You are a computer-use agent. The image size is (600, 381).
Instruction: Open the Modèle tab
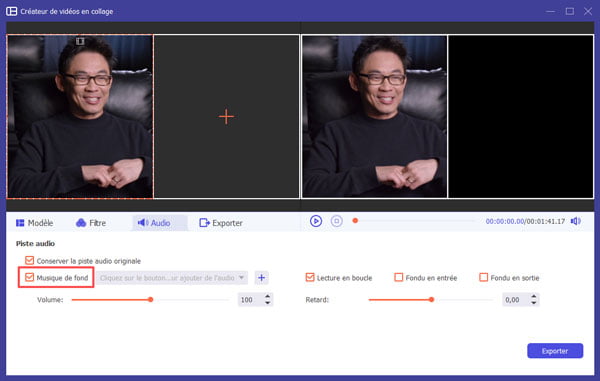34,223
